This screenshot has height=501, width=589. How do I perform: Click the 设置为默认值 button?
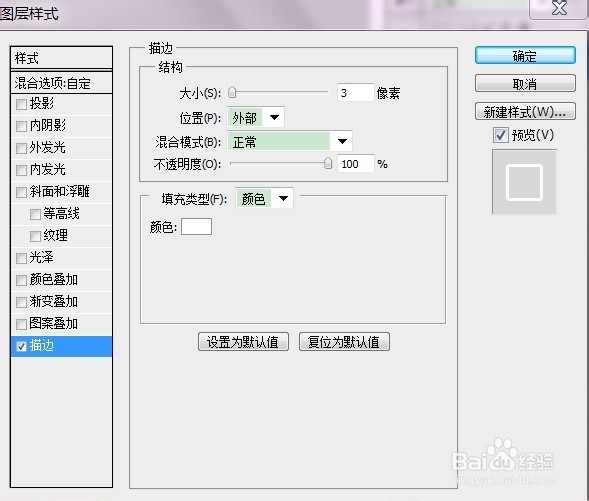click(243, 342)
